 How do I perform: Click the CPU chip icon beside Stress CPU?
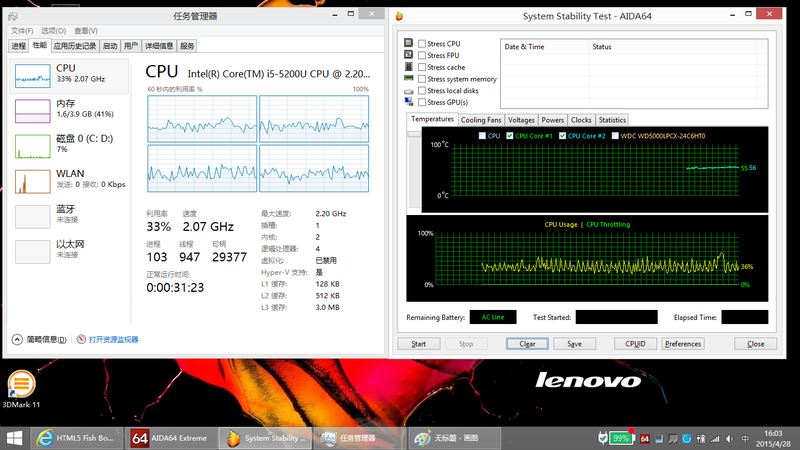(x=409, y=43)
